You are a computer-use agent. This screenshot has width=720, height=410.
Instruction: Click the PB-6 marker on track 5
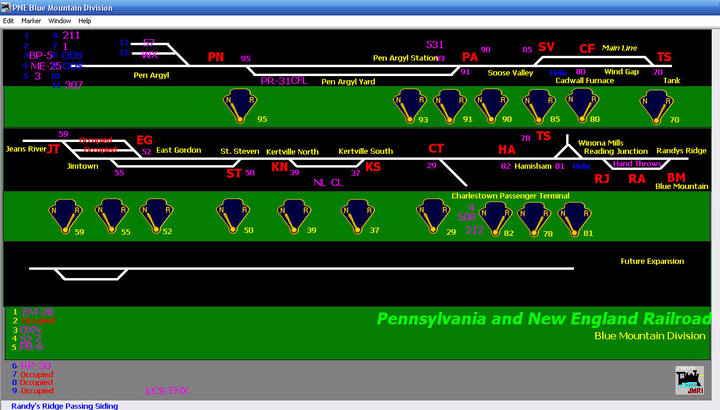[x=31, y=347]
